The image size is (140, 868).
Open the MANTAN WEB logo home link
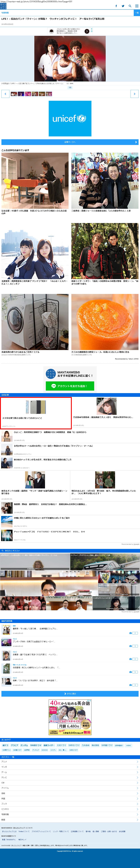click(3, 6)
